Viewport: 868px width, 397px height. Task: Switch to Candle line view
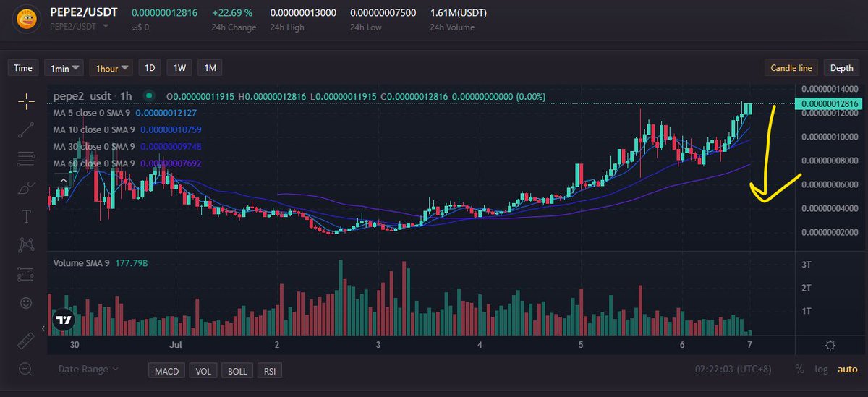tap(791, 68)
